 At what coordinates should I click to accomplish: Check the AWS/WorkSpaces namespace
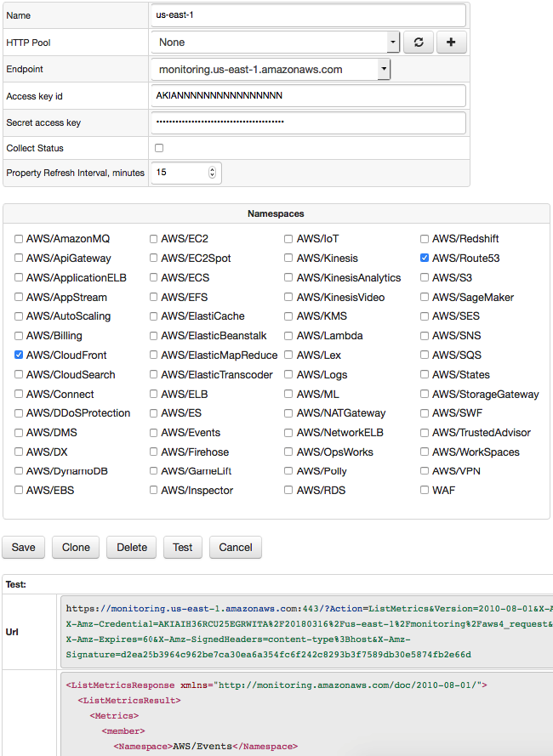point(425,452)
